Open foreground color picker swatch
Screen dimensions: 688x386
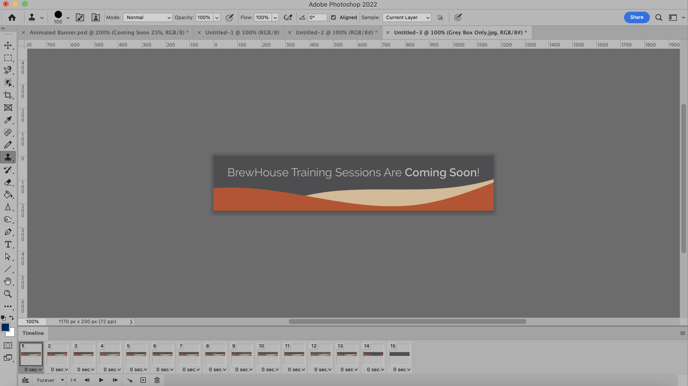(5, 327)
